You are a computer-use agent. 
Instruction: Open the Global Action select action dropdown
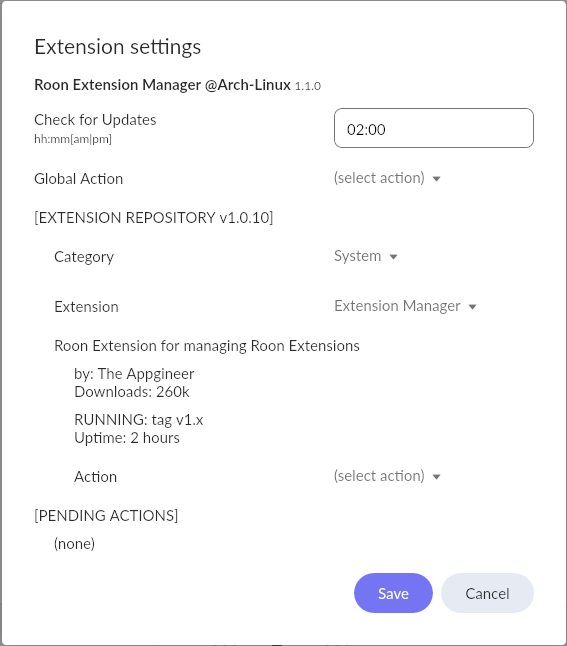click(x=387, y=178)
